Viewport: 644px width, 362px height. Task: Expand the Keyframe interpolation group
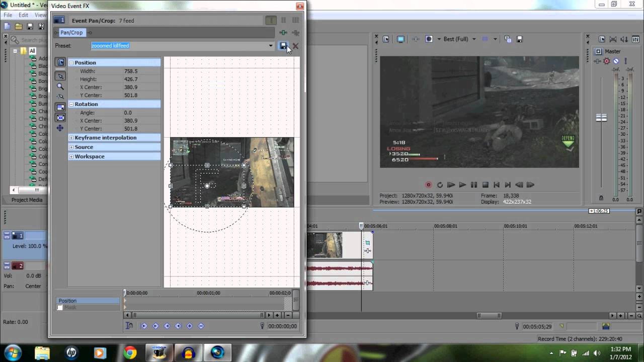[71, 138]
